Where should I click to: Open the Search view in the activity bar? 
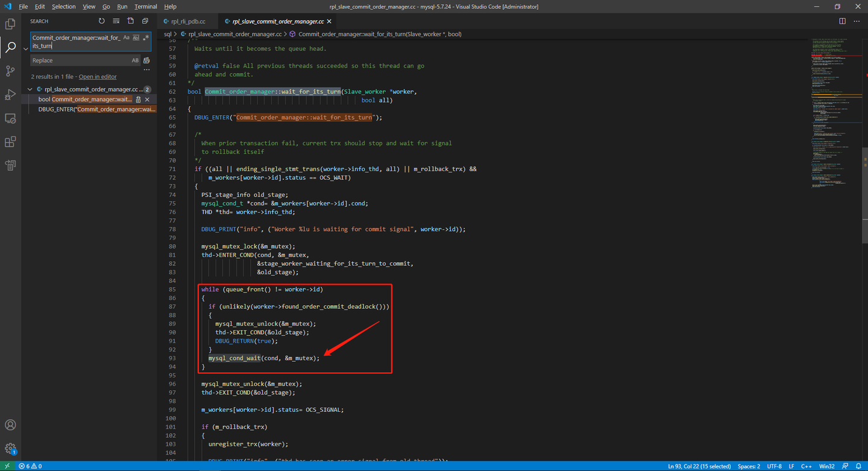[x=10, y=48]
